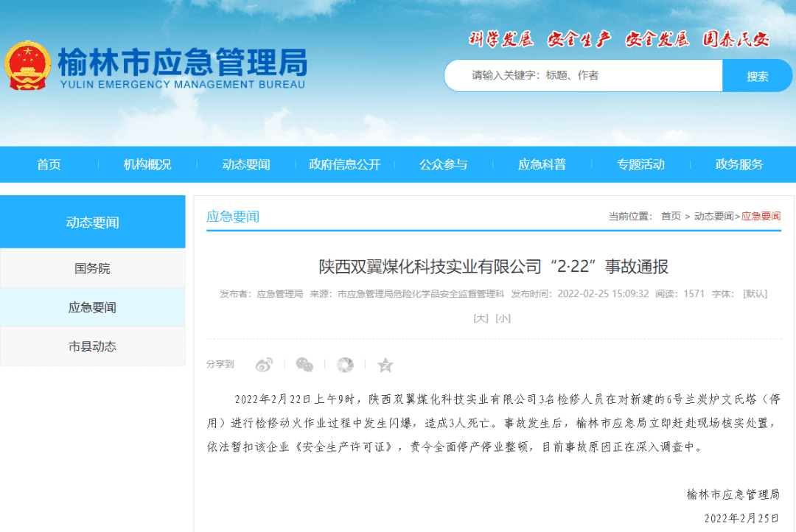Screen dimensions: 796x532
Task: Open the 应急科普 nav menu item
Action: [x=542, y=164]
